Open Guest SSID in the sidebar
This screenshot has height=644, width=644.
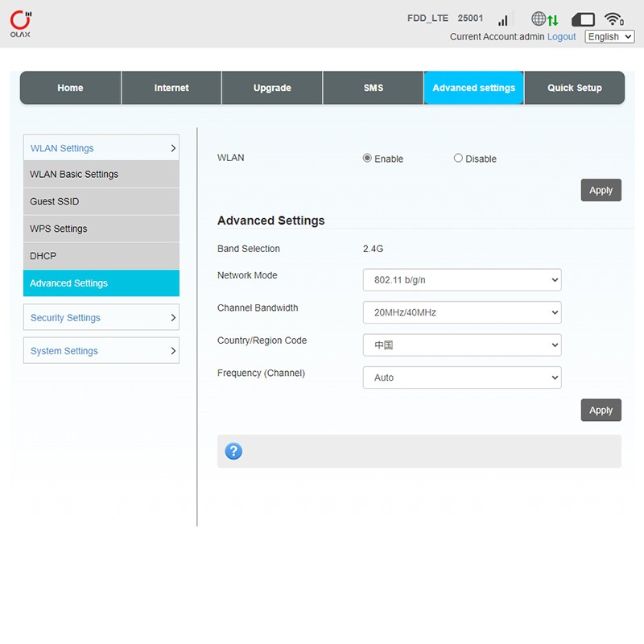click(101, 201)
